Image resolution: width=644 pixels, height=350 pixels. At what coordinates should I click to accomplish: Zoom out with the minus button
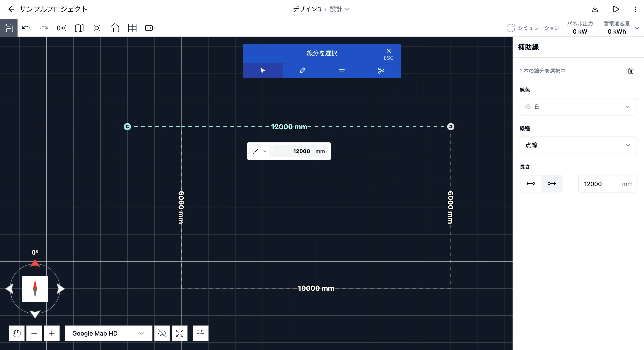34,333
